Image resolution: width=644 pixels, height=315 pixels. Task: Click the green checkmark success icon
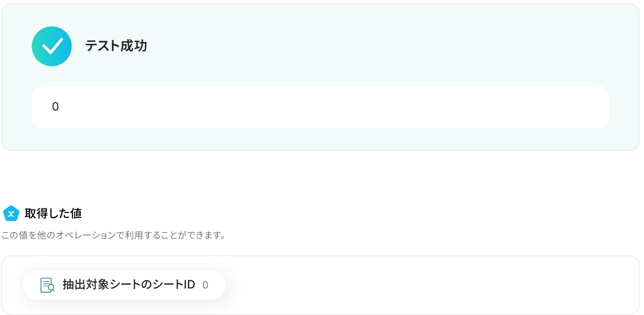tap(52, 46)
